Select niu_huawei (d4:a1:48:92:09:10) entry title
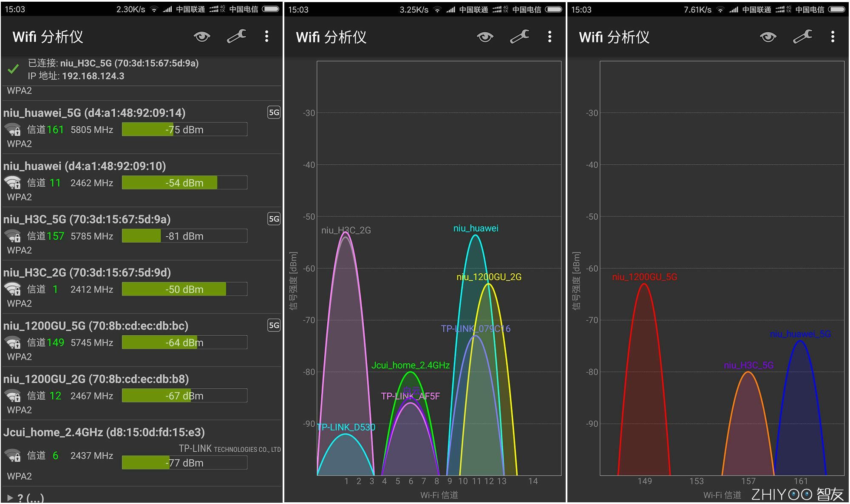Viewport: 850px width, 504px height. [x=85, y=166]
